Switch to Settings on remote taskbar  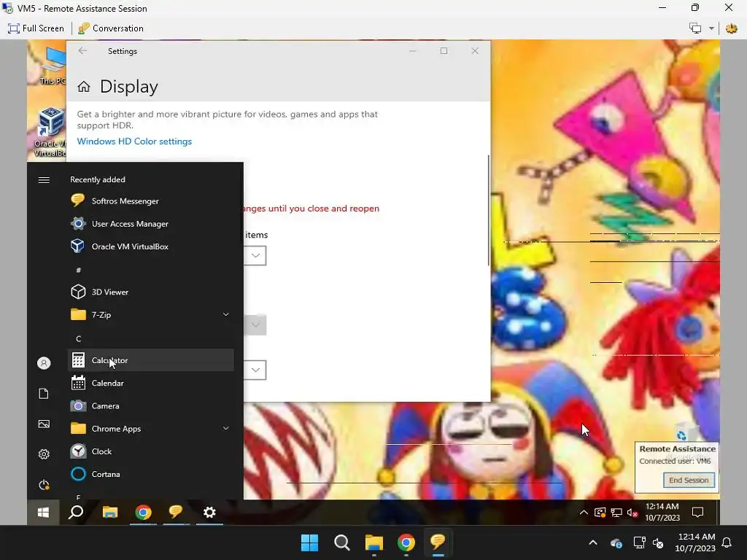pyautogui.click(x=209, y=513)
